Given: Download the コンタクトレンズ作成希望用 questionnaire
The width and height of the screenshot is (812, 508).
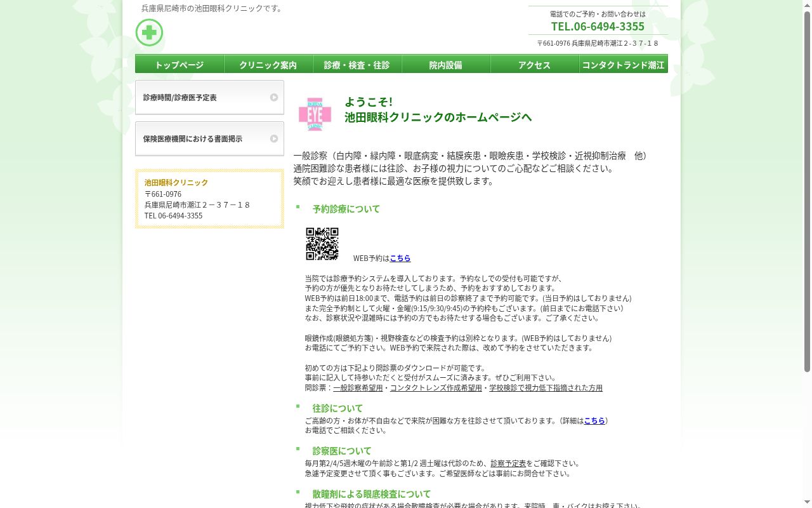Looking at the screenshot, I should coord(436,388).
